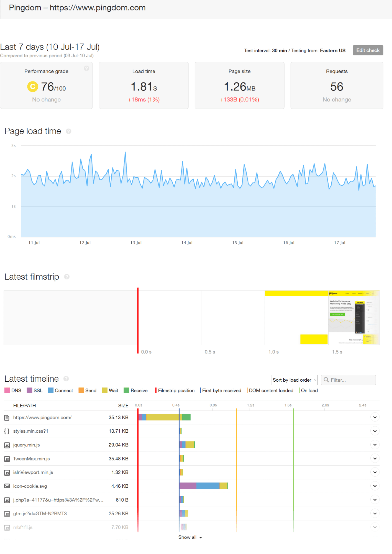Click the icon-cookie.svg file name

30,486
